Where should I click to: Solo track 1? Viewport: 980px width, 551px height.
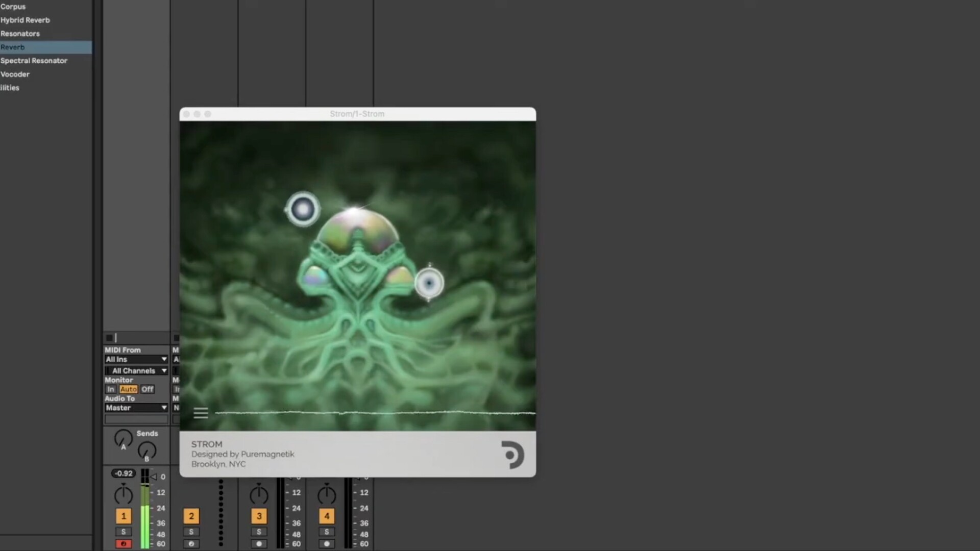124,532
